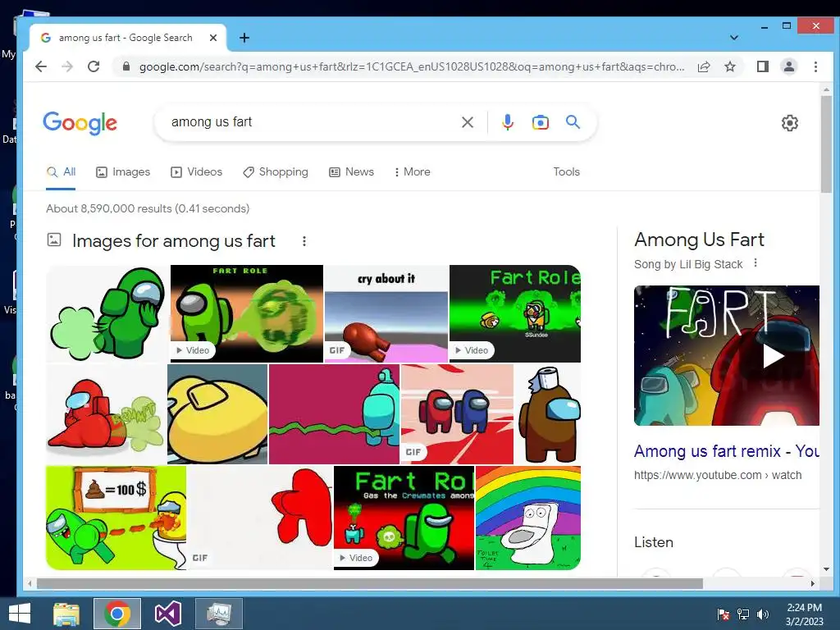The image size is (840, 630).
Task: Expand the More search filters menu
Action: click(x=412, y=172)
